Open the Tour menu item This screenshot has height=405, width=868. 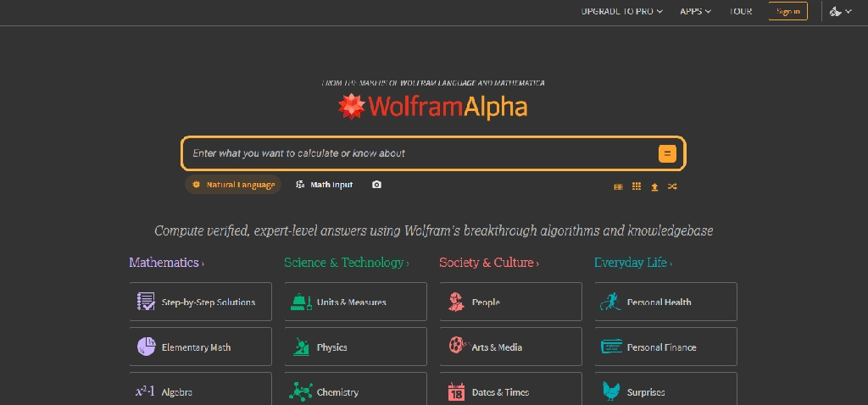(x=740, y=11)
